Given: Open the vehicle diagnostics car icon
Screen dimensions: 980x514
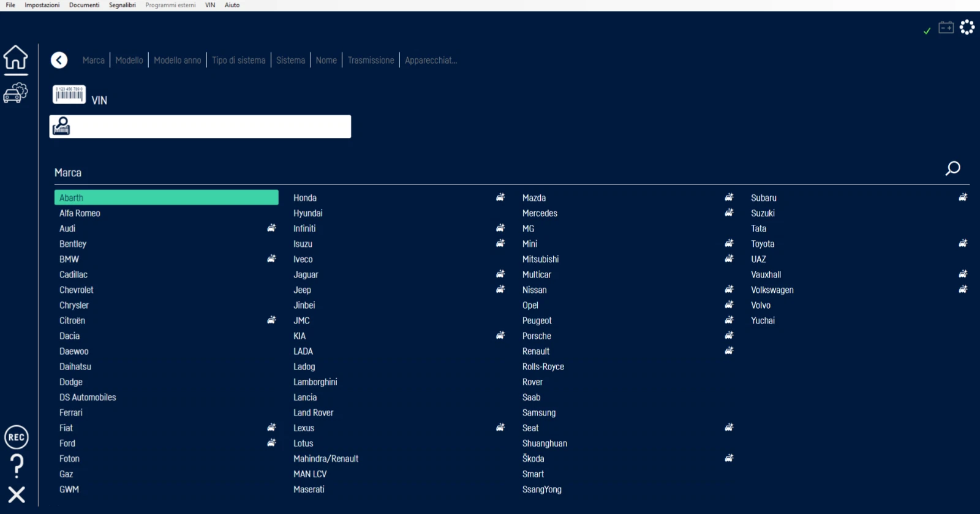Looking at the screenshot, I should pyautogui.click(x=16, y=93).
